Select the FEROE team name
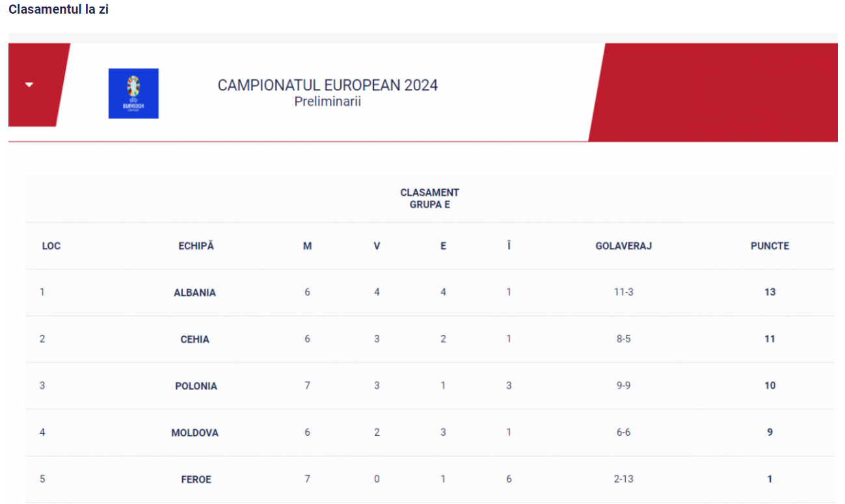 tap(196, 480)
